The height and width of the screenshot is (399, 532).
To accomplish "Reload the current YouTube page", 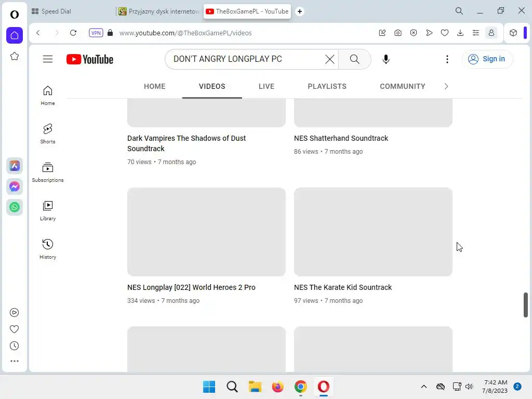I will 73,33.
